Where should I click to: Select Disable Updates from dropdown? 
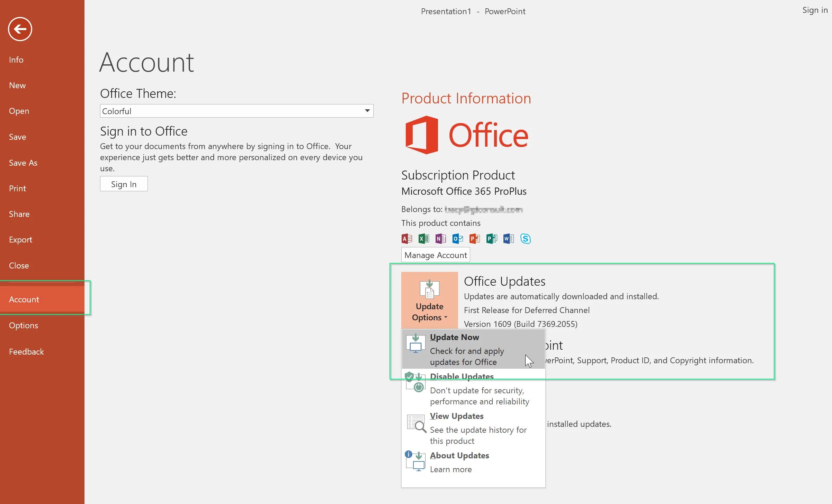462,376
